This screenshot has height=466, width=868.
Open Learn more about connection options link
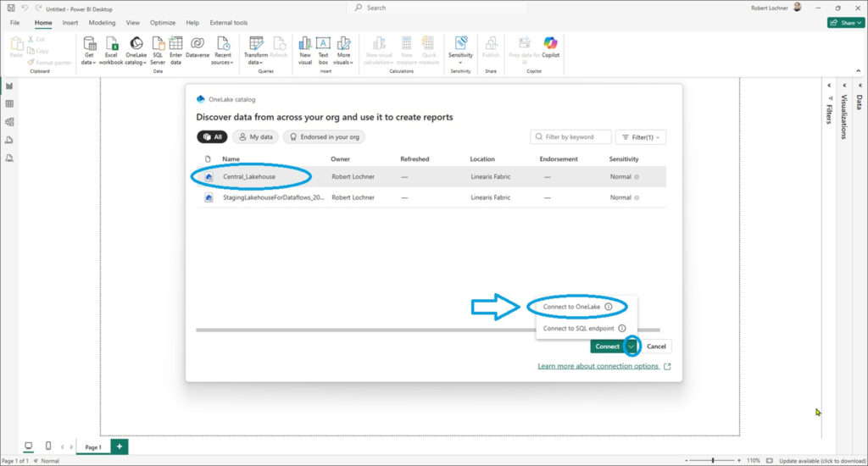pyautogui.click(x=598, y=366)
